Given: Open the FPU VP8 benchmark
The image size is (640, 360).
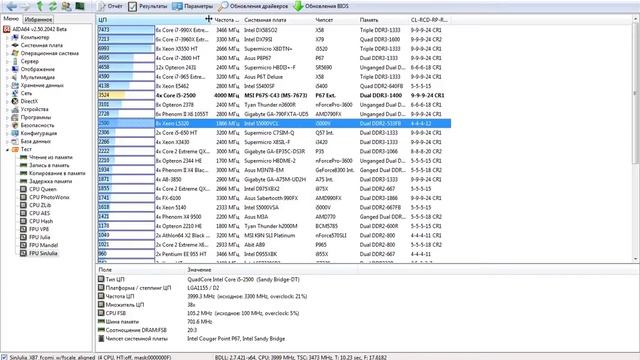Looking at the screenshot, I should pyautogui.click(x=35, y=229).
